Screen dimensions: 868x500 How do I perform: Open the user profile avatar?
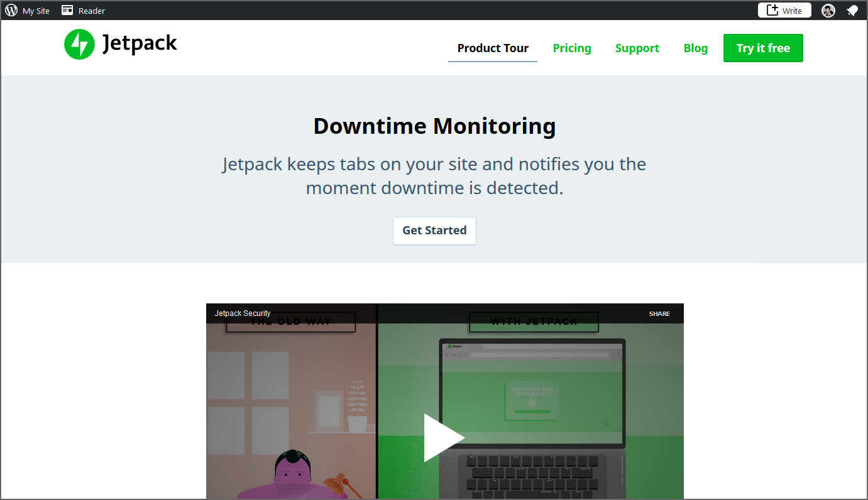click(828, 10)
